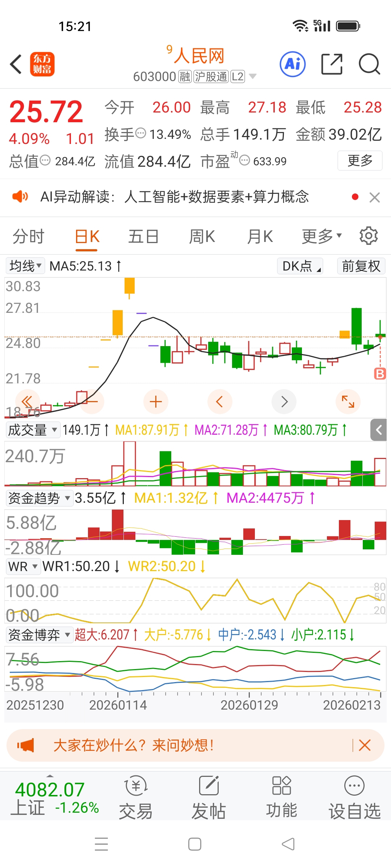Tap 更多 button for more quote data

(x=360, y=160)
